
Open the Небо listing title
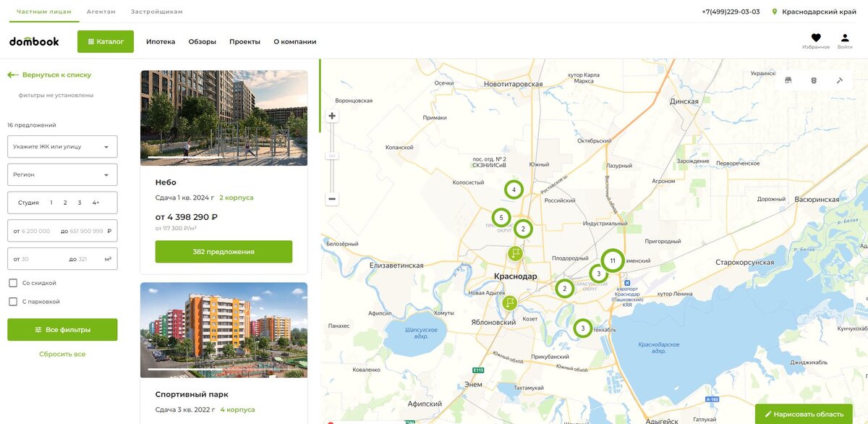[x=166, y=182]
